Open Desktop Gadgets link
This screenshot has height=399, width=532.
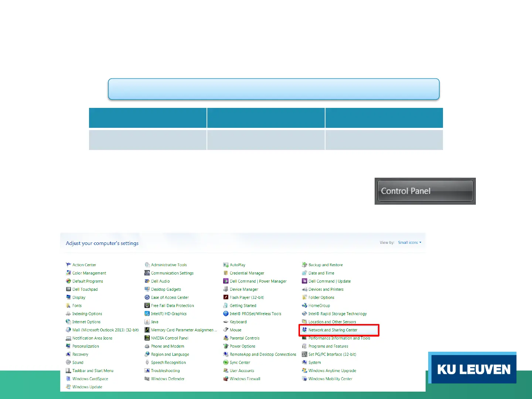click(166, 289)
